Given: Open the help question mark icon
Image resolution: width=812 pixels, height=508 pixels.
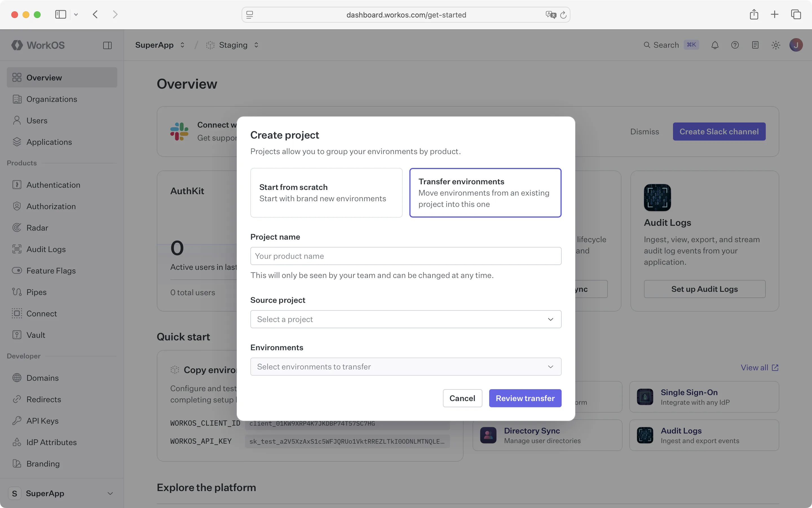Looking at the screenshot, I should click(x=735, y=45).
